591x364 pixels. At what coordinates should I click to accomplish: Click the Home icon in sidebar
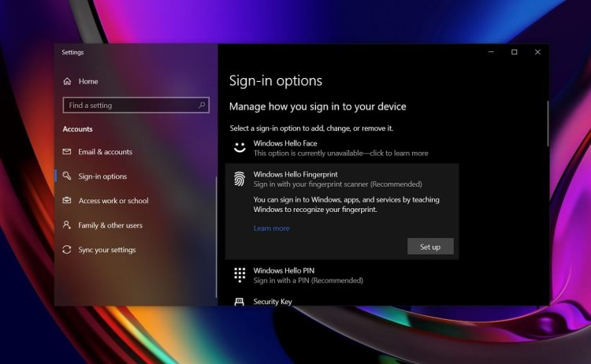[67, 81]
